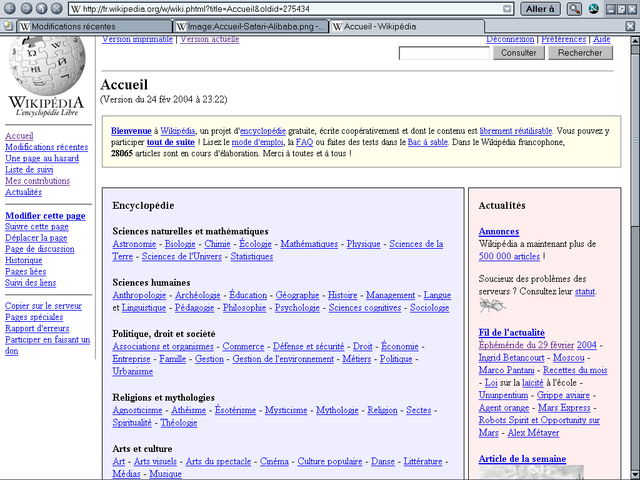Open the 'mode d'emploi' link
Viewport: 640px width, 480px height.
pos(257,142)
